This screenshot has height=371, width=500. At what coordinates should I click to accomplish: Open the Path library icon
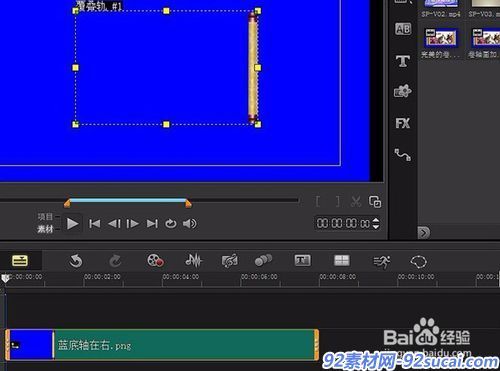point(403,155)
